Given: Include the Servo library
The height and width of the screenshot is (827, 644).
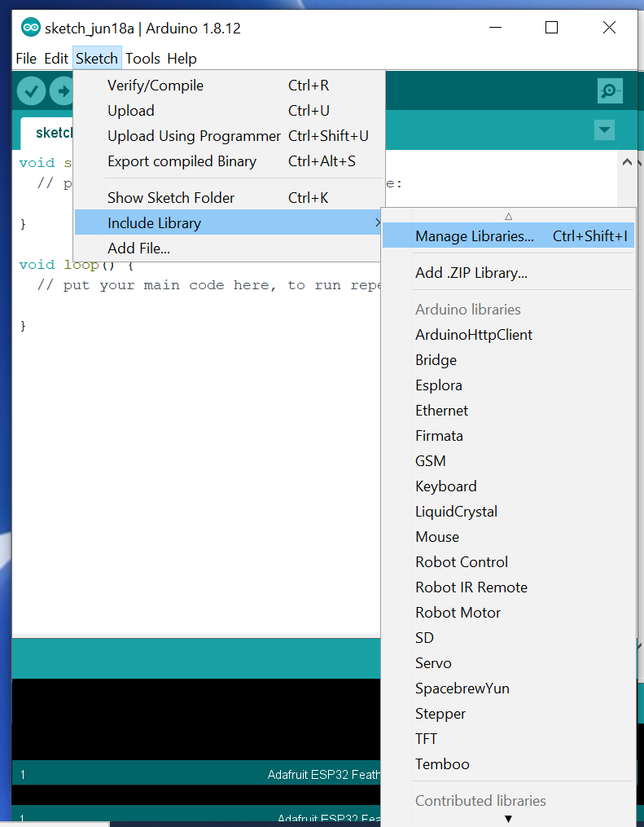Looking at the screenshot, I should 433,663.
